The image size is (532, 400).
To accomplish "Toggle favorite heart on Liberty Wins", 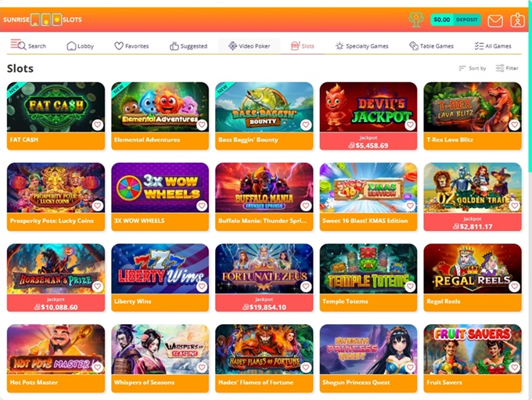I will (202, 286).
